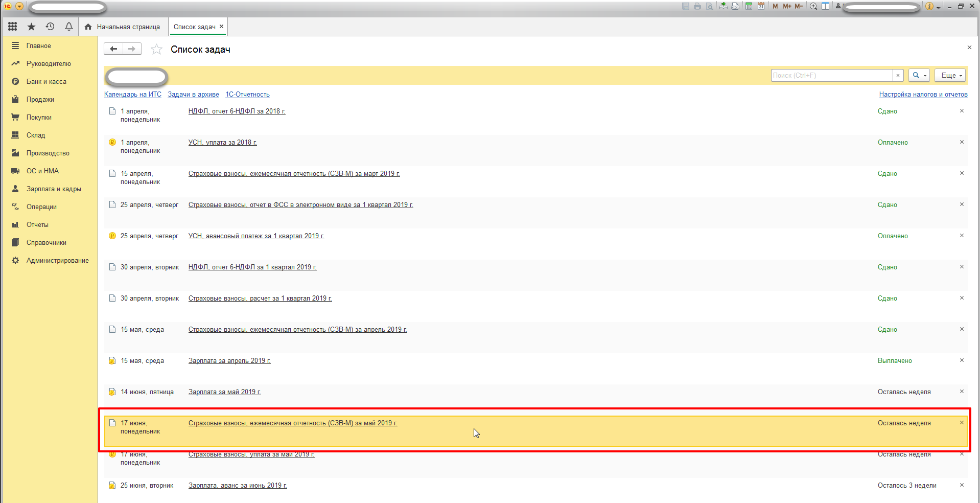The image size is (980, 503).
Task: Click the back arrow navigation button
Action: pyautogui.click(x=113, y=49)
